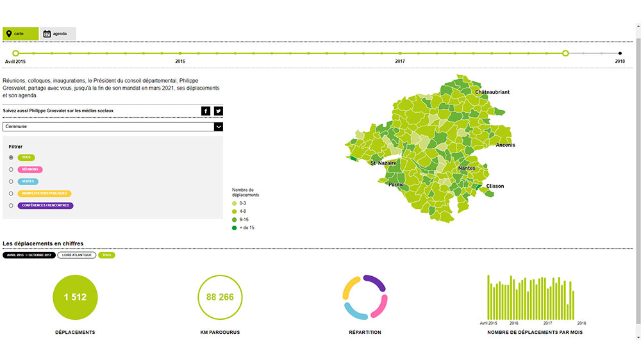Select Manifestations publiques radio button
This screenshot has height=364, width=641.
(x=11, y=194)
